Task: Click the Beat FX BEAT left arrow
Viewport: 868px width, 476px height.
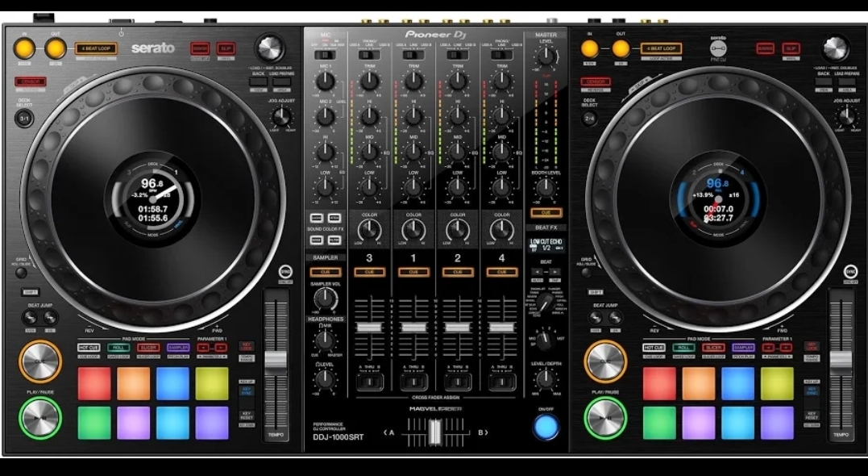Action: coord(537,272)
